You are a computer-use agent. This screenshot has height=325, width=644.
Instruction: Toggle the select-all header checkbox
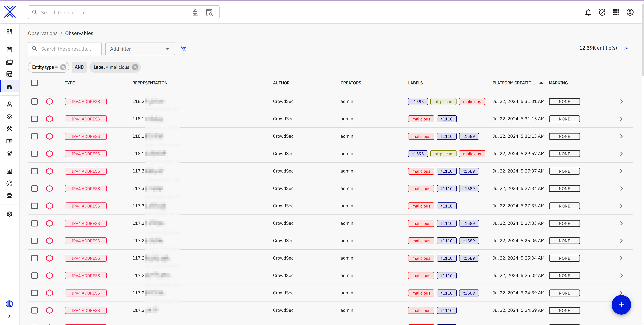pos(34,83)
